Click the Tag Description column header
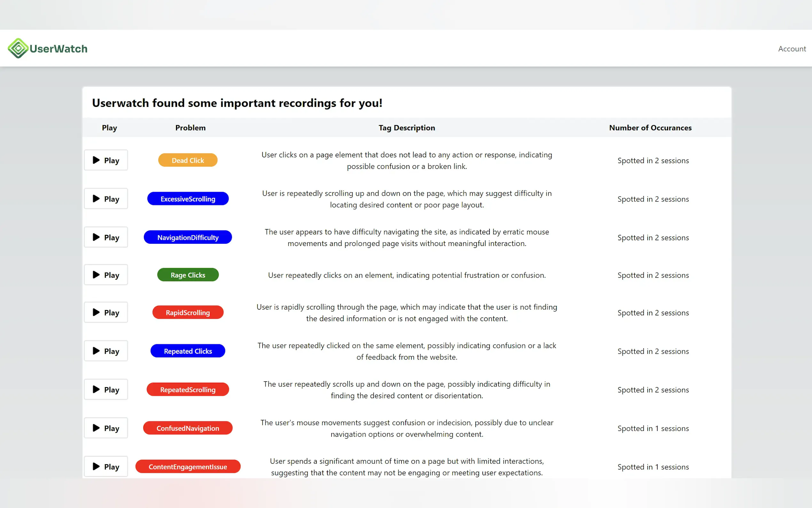 pyautogui.click(x=407, y=128)
